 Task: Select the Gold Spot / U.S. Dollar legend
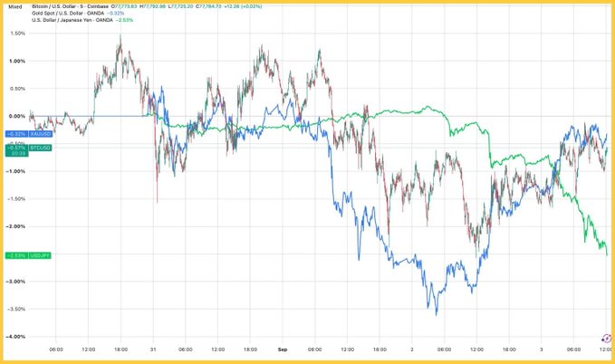(x=68, y=14)
